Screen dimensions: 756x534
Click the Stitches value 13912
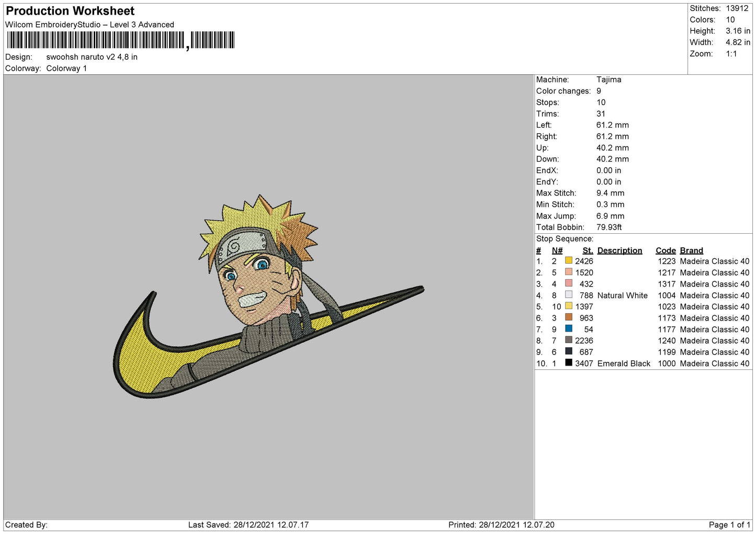click(737, 8)
